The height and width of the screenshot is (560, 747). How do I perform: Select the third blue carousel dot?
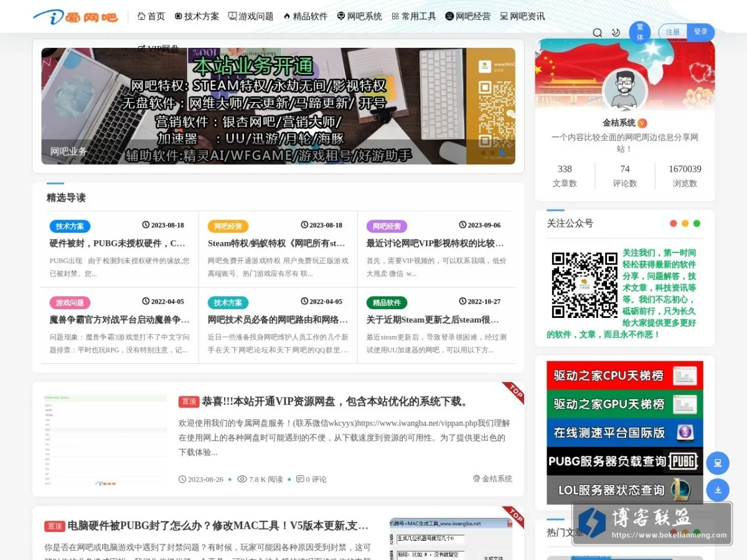click(x=502, y=152)
